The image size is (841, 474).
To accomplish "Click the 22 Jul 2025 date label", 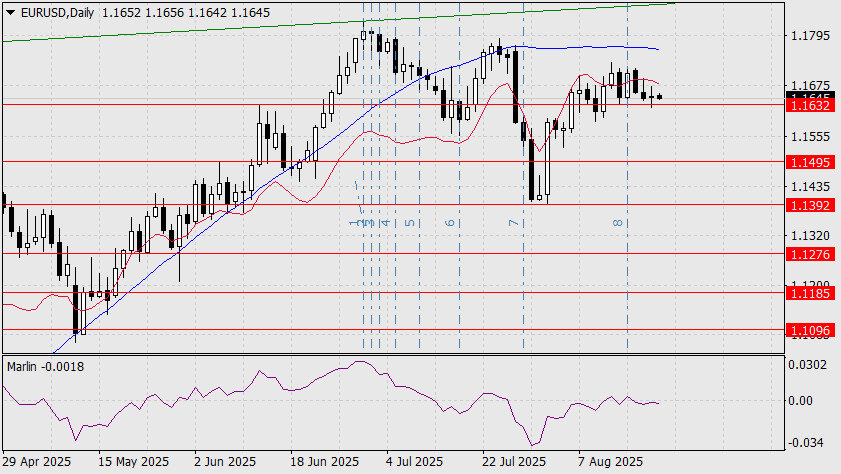I will pos(514,462).
